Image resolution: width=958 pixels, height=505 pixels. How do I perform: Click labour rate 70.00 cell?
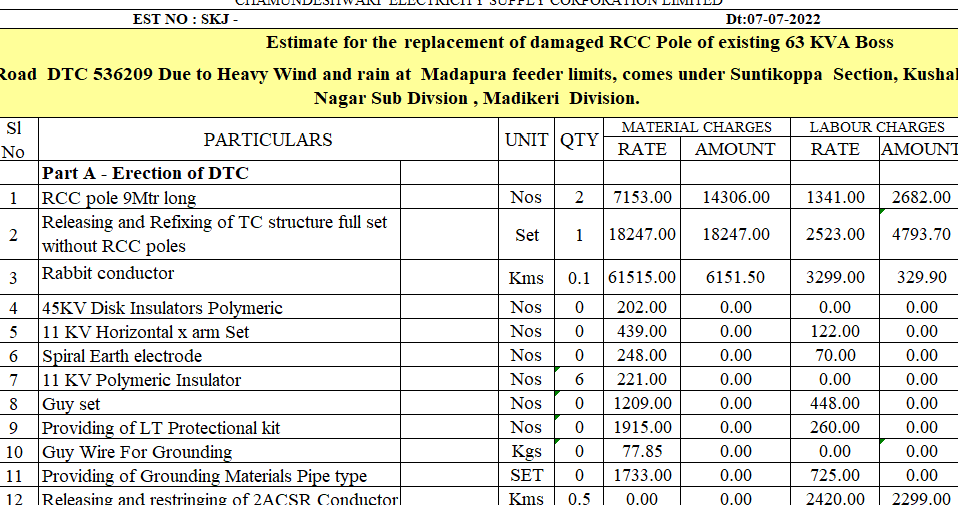(835, 355)
